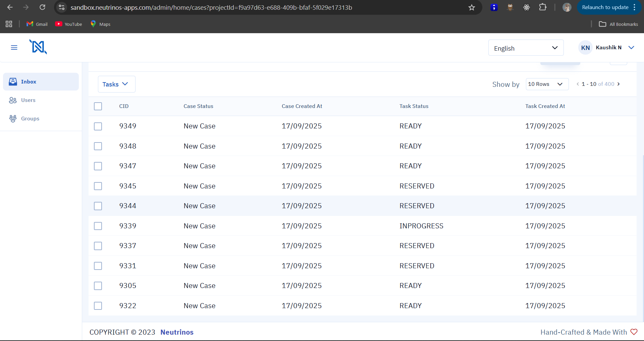
Task: Click the KN user avatar
Action: click(585, 48)
